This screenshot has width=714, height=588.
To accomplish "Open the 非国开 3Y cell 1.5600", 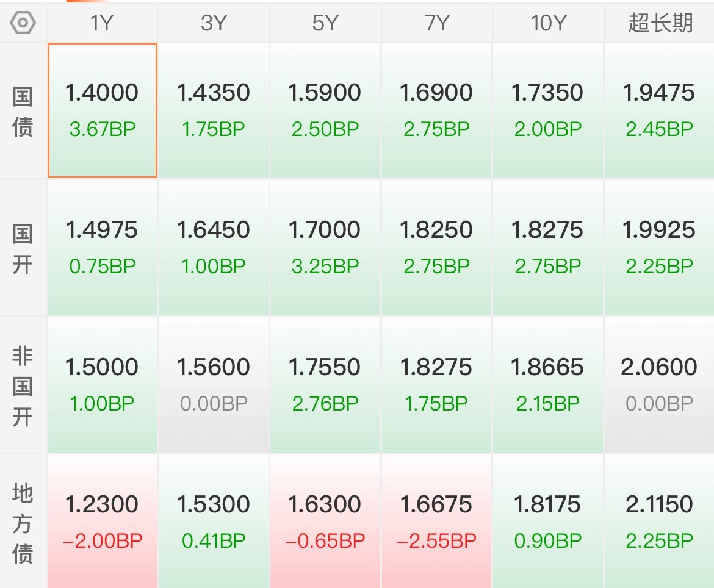I will click(214, 385).
